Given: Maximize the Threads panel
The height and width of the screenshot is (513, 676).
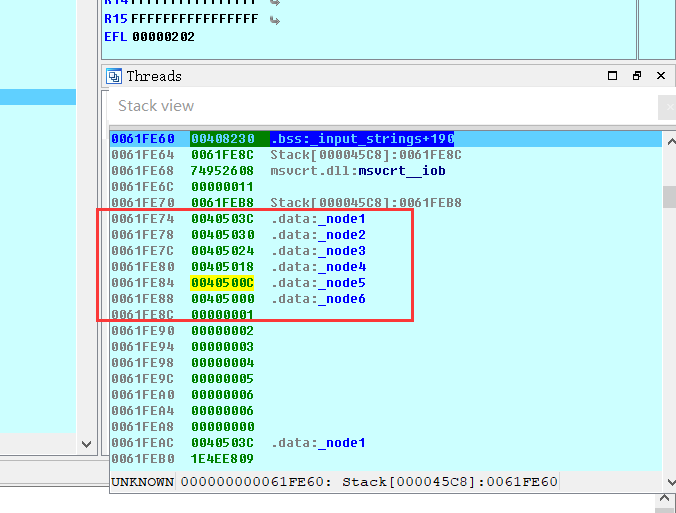Looking at the screenshot, I should click(x=612, y=76).
